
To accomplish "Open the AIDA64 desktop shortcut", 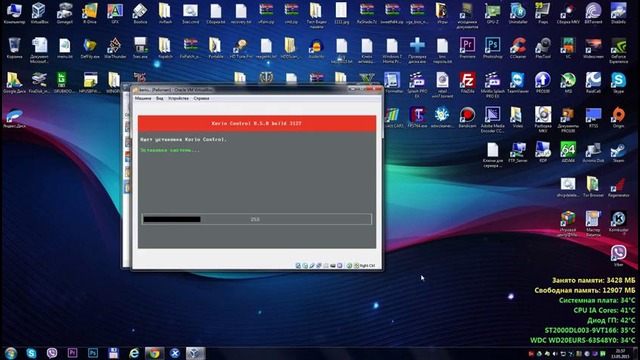I will [568, 152].
